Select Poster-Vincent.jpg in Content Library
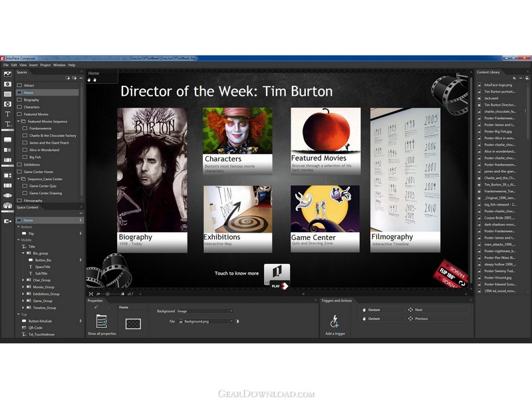Screen dimensions: 532x399 point(497,277)
